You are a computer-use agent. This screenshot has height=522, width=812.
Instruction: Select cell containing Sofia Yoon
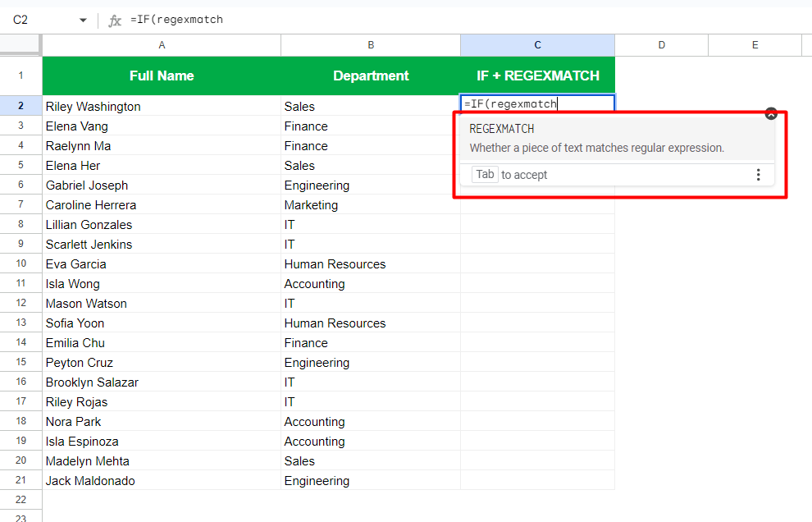coord(162,323)
